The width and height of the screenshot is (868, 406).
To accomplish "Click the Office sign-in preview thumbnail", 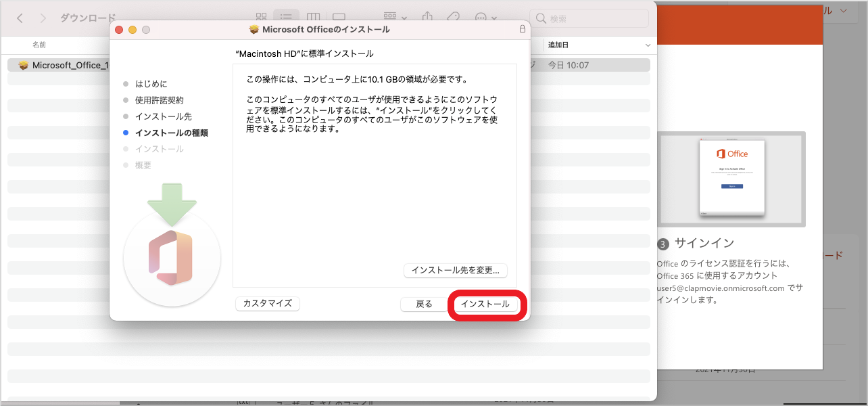I will [x=732, y=179].
